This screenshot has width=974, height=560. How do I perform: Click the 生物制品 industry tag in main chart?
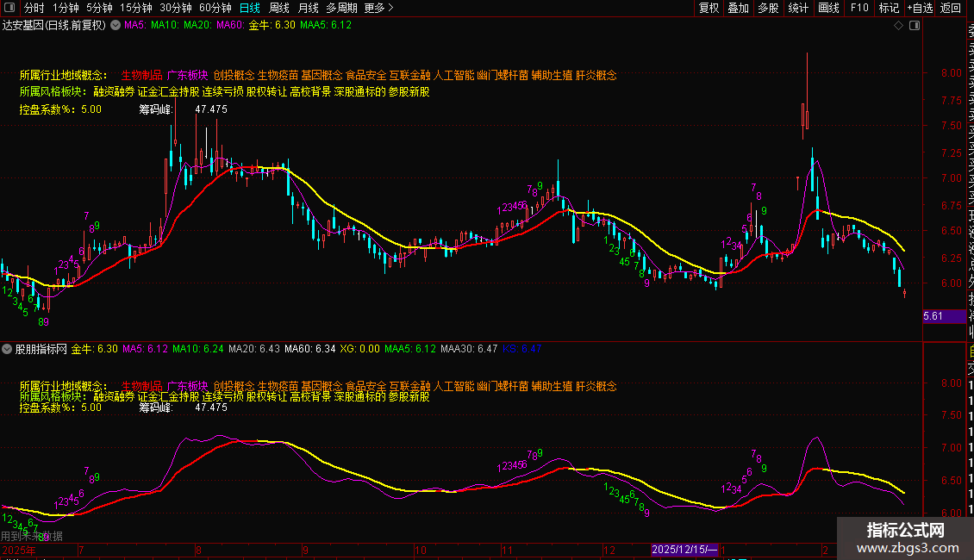[141, 75]
